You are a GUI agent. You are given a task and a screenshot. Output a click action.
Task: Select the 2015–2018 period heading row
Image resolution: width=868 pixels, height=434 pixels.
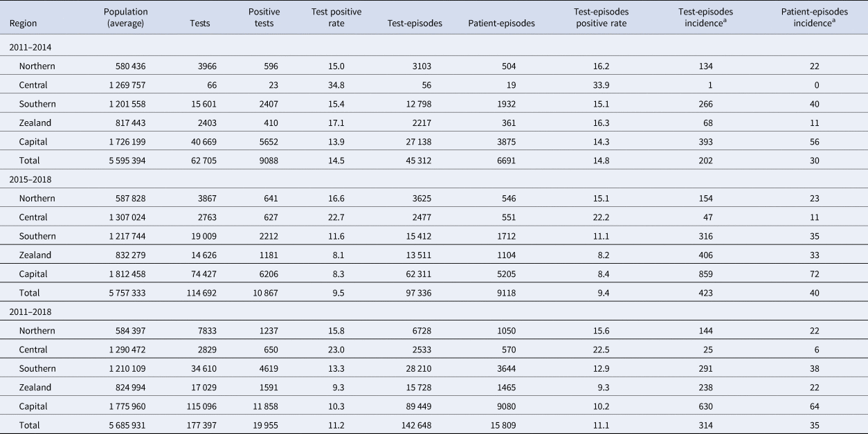coord(30,179)
